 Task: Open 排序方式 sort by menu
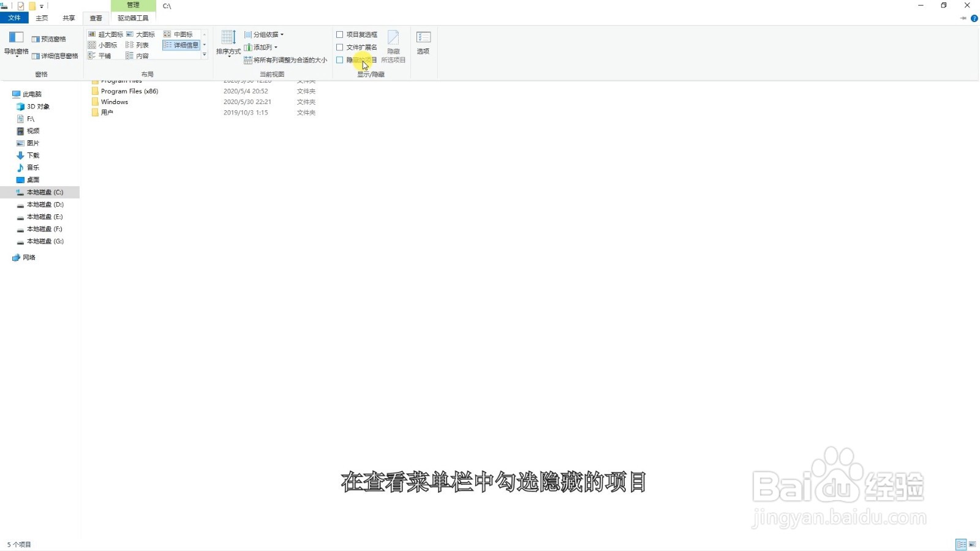[228, 43]
